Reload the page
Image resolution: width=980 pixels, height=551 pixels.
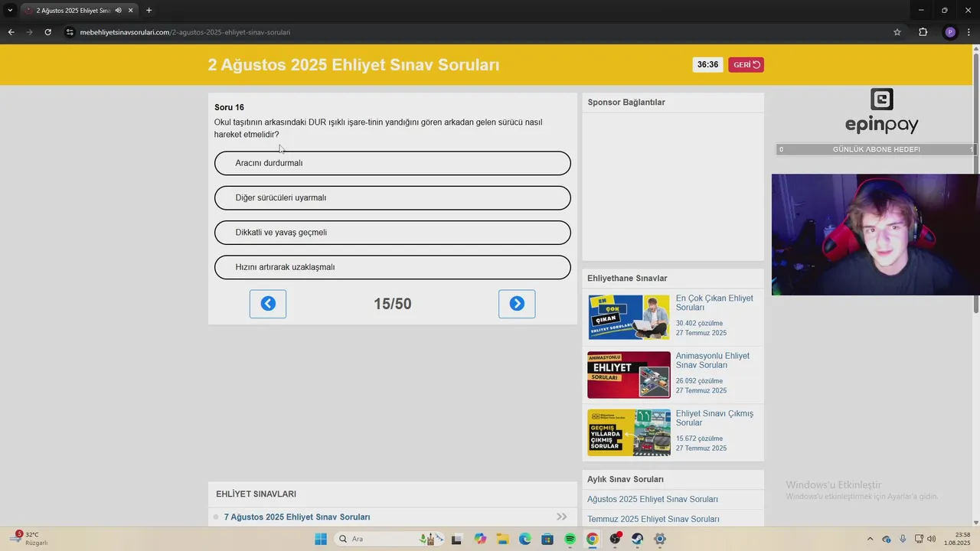(x=48, y=32)
